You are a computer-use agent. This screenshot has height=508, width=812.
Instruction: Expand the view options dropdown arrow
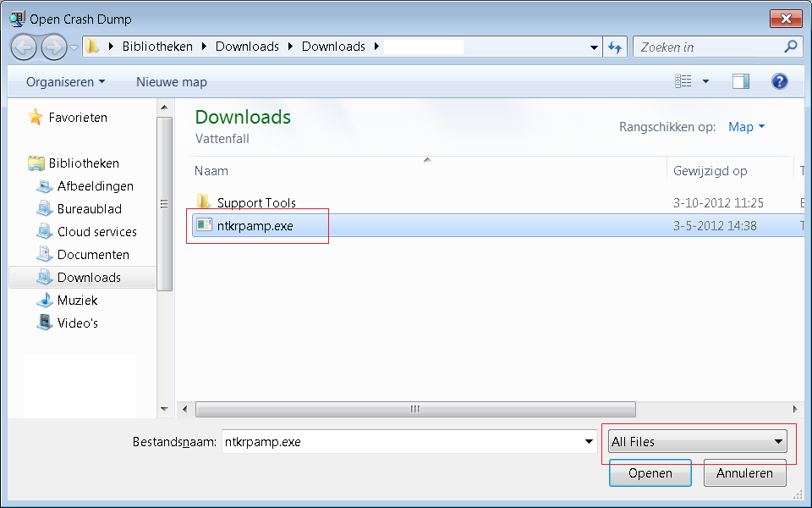pyautogui.click(x=706, y=81)
